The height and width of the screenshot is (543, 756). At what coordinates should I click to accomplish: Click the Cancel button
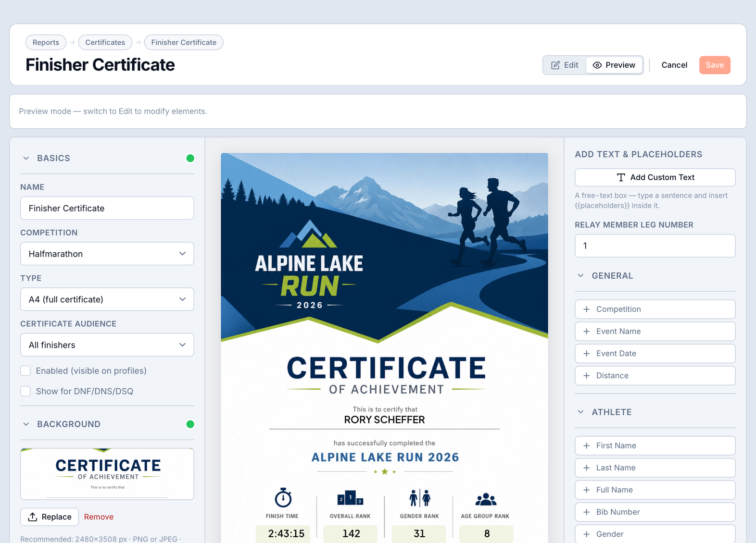tap(674, 65)
